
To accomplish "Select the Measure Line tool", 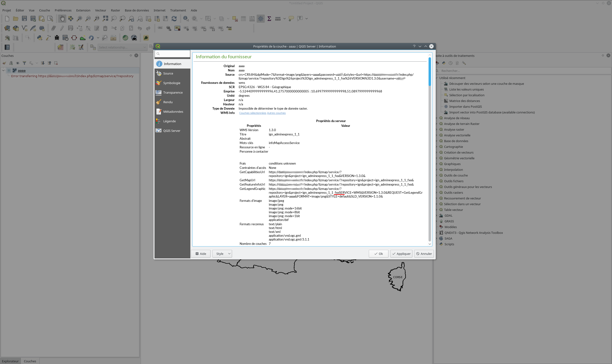I will click(278, 18).
